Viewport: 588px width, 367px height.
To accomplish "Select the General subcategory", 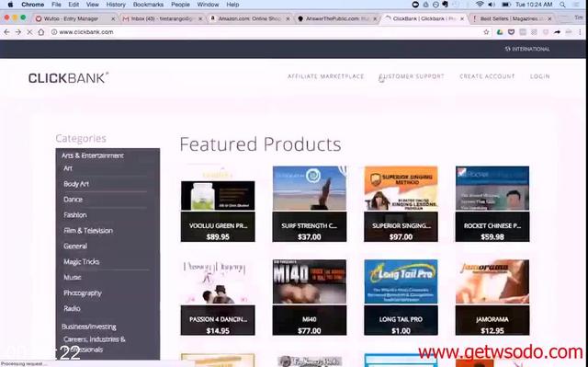I will (75, 247).
